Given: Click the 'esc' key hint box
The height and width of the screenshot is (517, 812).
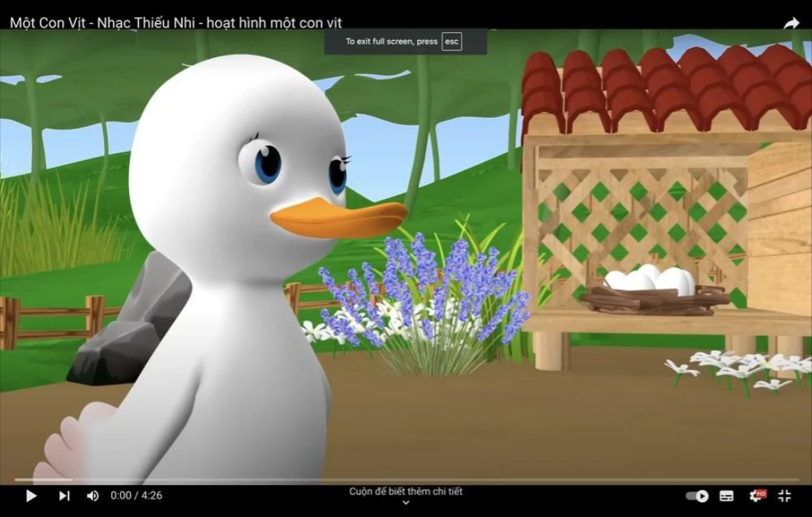Looking at the screenshot, I should click(451, 42).
